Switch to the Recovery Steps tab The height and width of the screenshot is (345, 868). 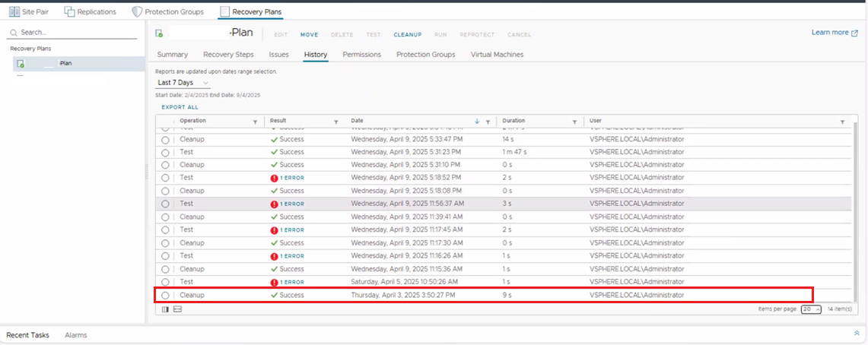click(x=228, y=55)
